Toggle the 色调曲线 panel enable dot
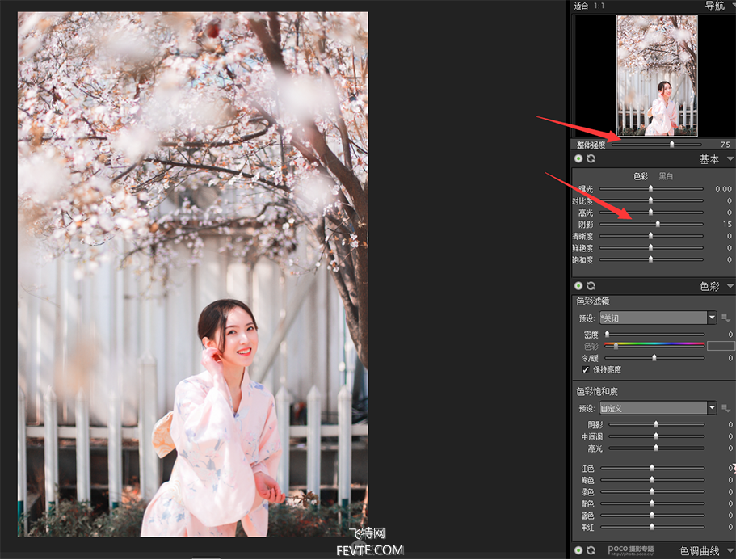The image size is (736, 560). (578, 550)
